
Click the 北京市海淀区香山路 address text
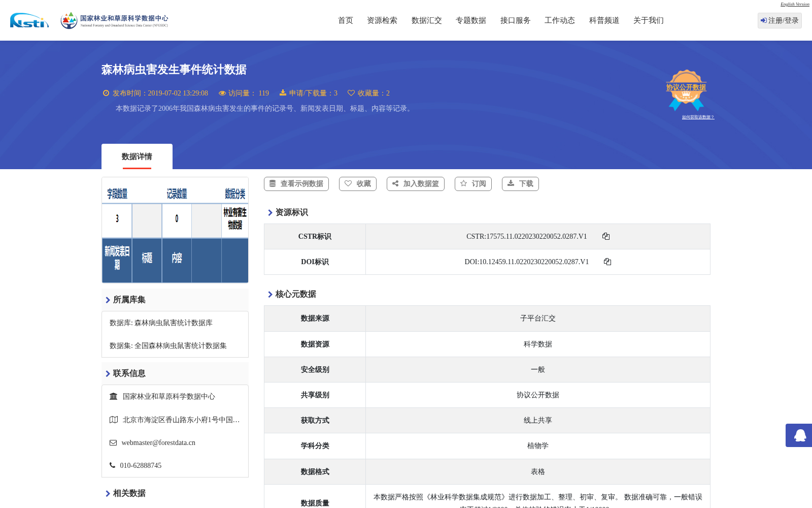click(x=181, y=420)
